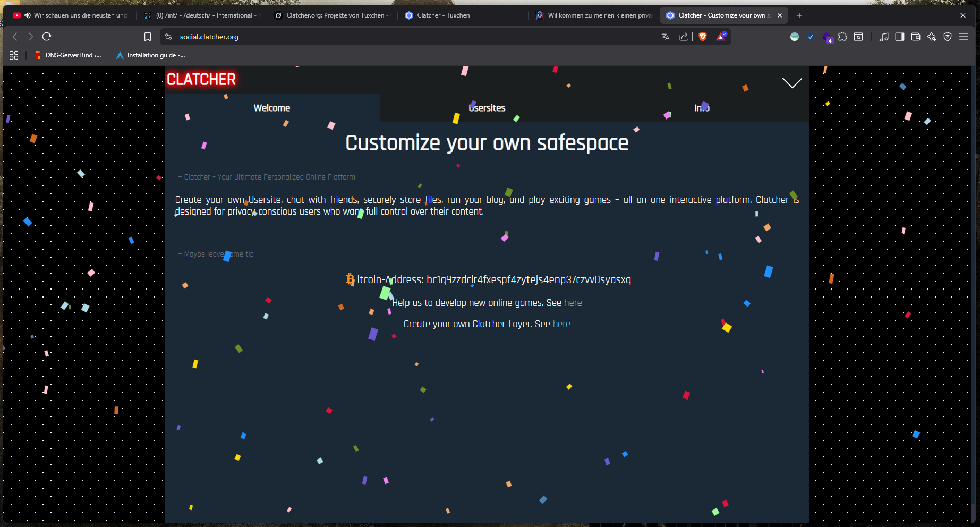Open the purple extension with badge 4
Image resolution: width=980 pixels, height=527 pixels.
(x=827, y=37)
